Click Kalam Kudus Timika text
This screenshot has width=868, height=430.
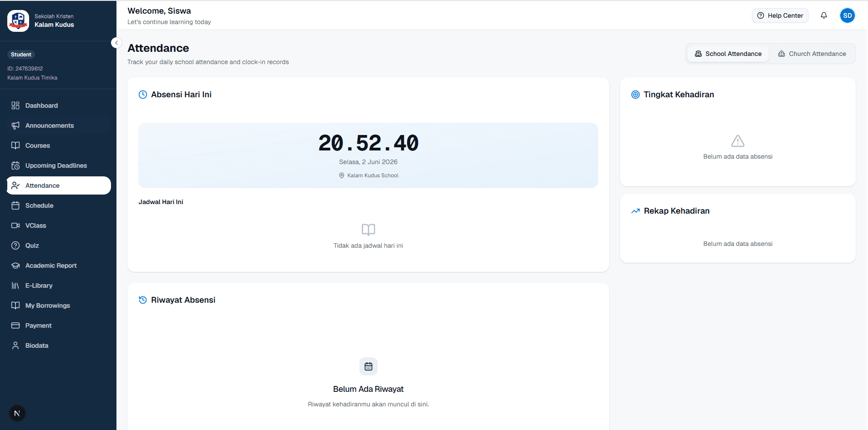coord(32,78)
